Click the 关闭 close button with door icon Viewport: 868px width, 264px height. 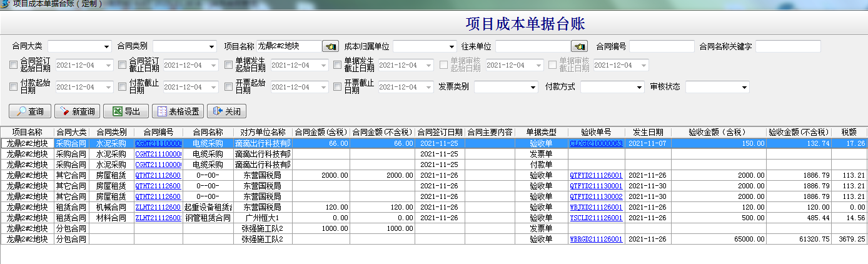pyautogui.click(x=226, y=111)
